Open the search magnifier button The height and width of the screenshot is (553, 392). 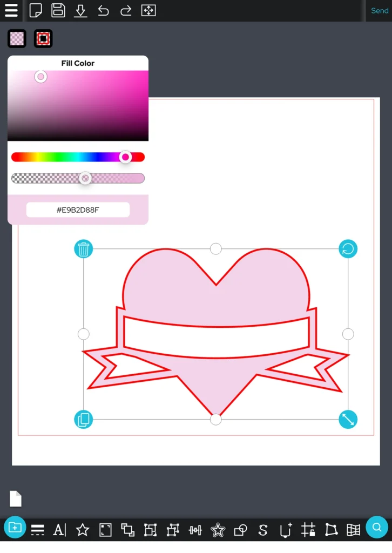(377, 528)
